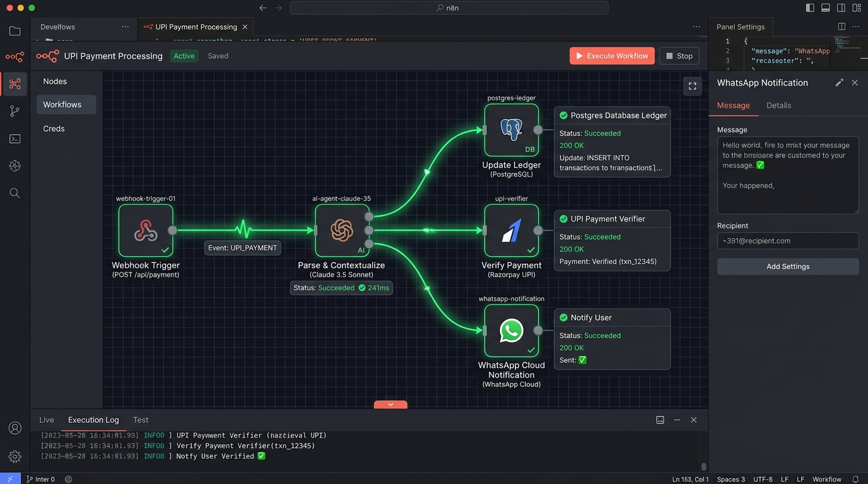Open the Execution Log tab
Viewport: 868px width, 484px height.
click(93, 420)
